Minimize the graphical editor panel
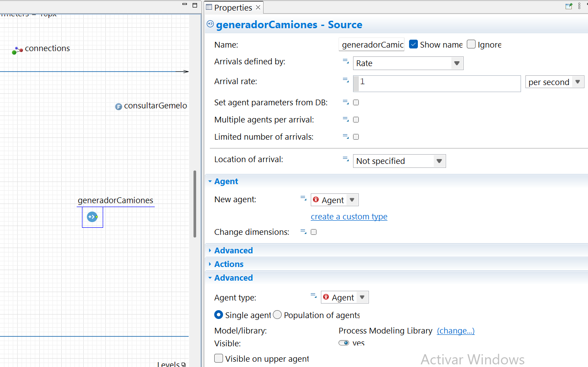Screen dimensions: 588x367 click(x=185, y=4)
